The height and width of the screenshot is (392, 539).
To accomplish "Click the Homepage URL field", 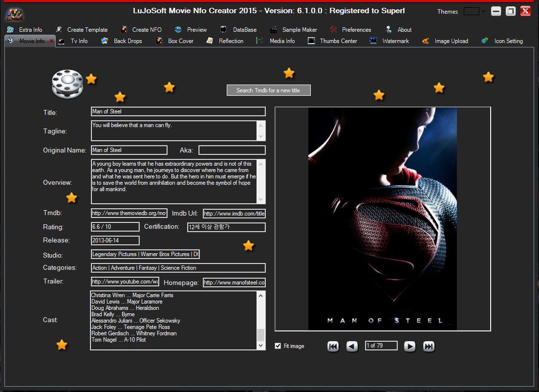I will 234,283.
